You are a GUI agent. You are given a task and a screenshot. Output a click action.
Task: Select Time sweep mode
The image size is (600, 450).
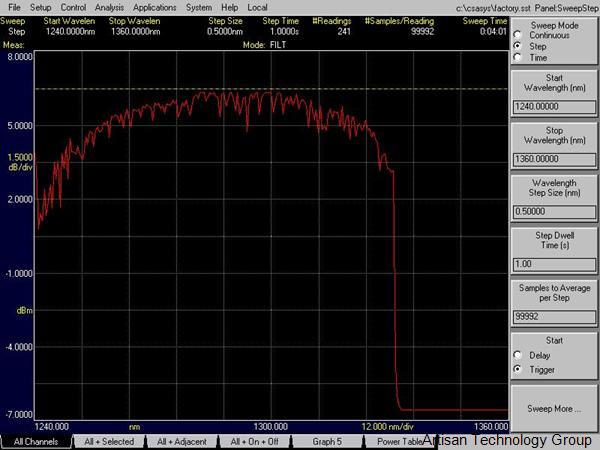[516, 57]
